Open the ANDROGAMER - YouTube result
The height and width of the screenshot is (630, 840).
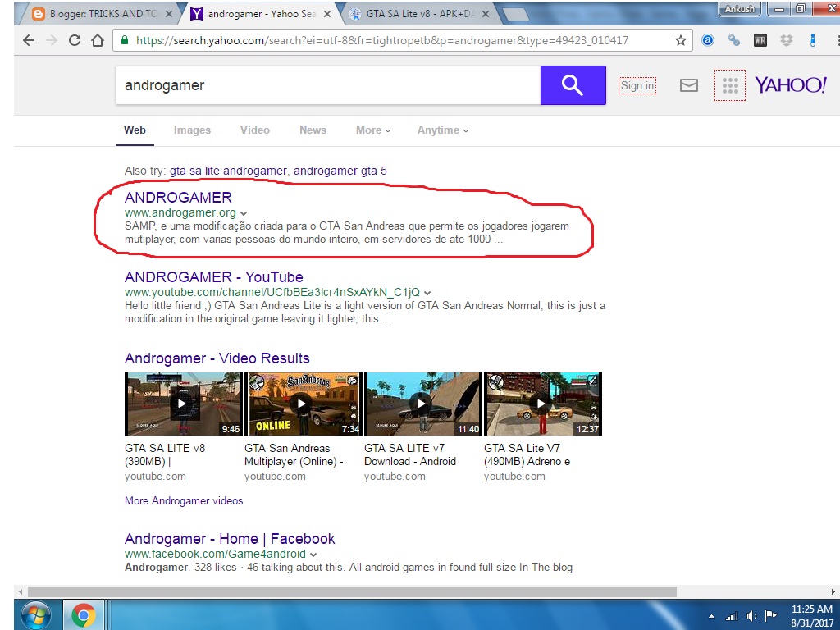coord(214,277)
